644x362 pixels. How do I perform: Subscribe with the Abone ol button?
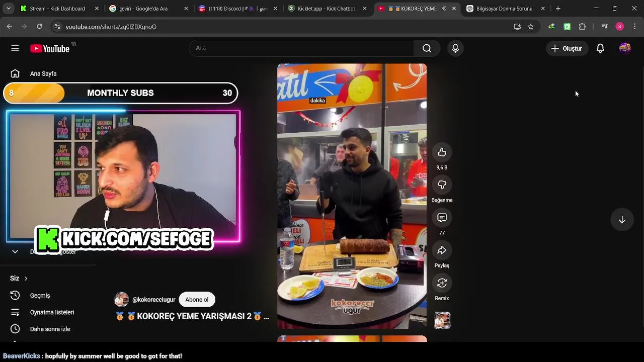pyautogui.click(x=197, y=300)
